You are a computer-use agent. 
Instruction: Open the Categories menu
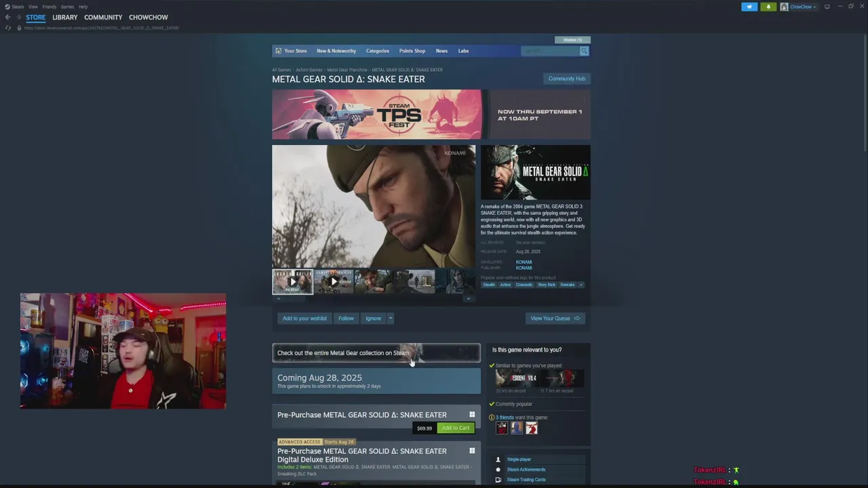point(378,51)
